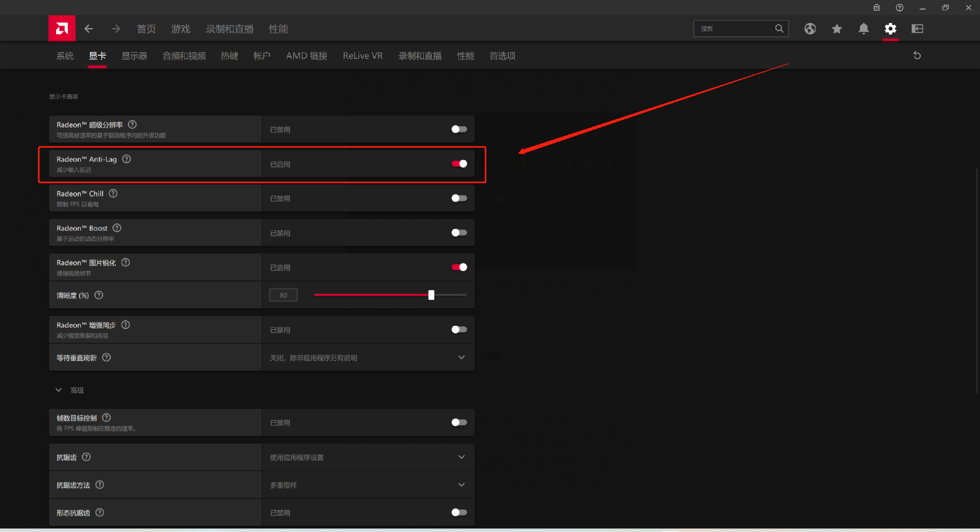Screen dimensions: 980x532
Task: Click the AMD logo home icon
Action: point(62,29)
